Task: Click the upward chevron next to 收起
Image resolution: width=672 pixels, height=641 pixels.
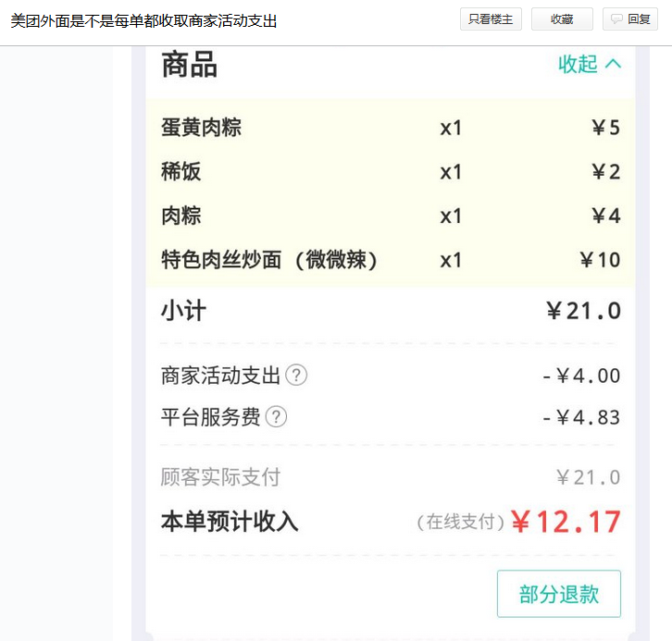Action: (x=613, y=64)
